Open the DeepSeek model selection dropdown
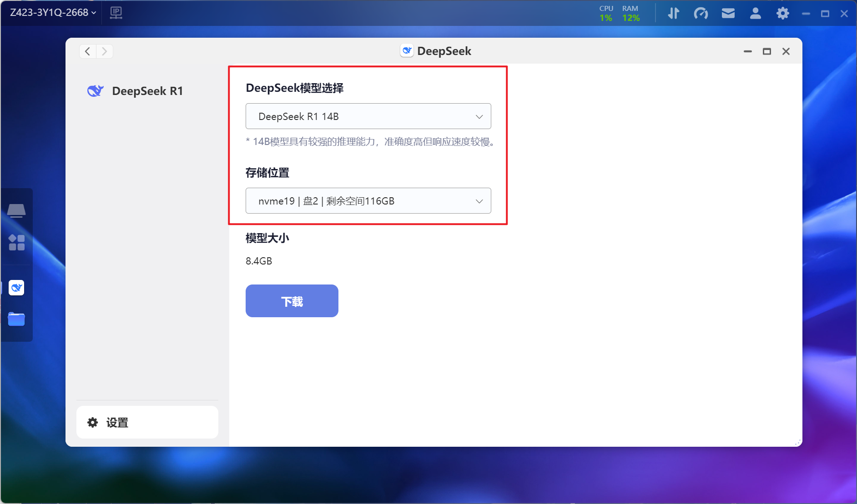Viewport: 857px width, 504px height. 368,116
